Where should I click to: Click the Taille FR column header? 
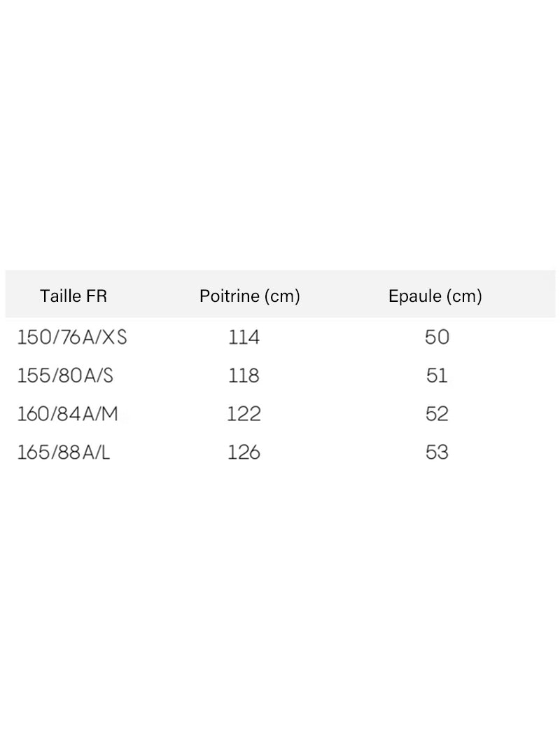[x=73, y=296]
